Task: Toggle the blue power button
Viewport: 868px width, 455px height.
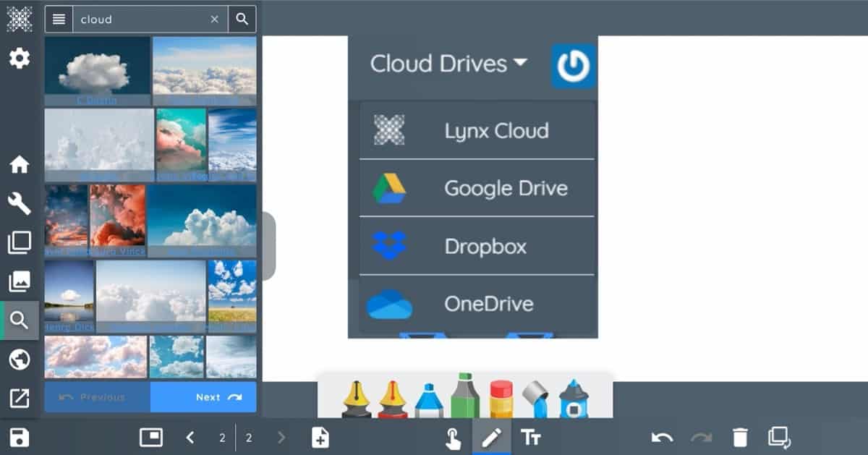Action: 574,67
